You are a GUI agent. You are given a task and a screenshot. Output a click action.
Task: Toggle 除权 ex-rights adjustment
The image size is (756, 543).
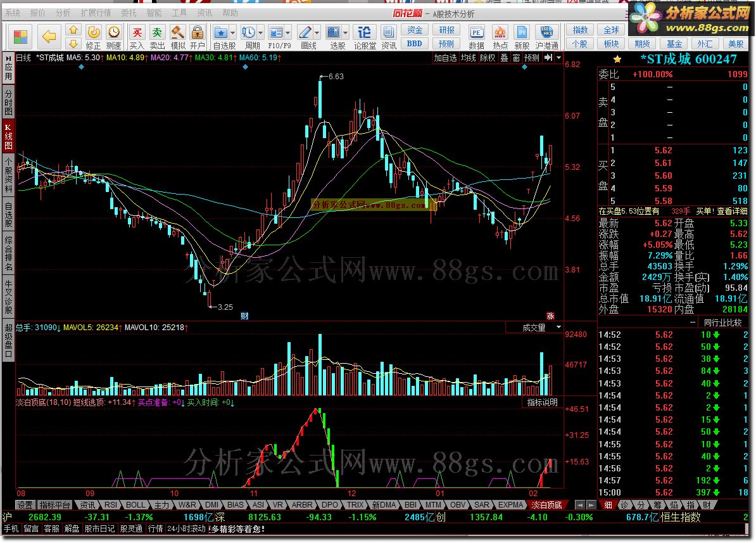pyautogui.click(x=488, y=58)
